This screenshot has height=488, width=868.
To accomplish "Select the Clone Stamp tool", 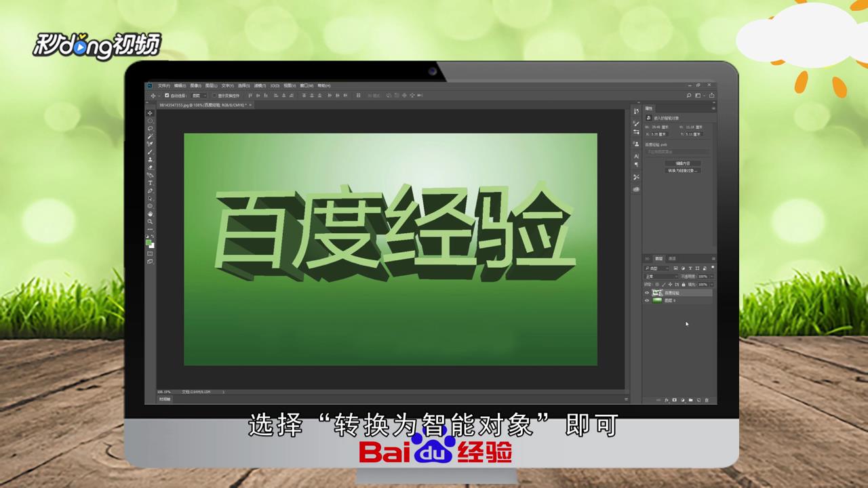I will click(150, 159).
